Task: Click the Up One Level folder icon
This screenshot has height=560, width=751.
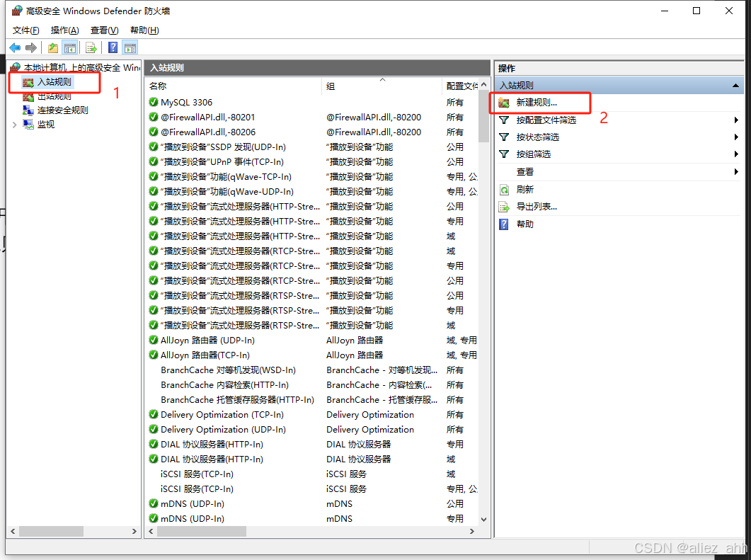Action: (53, 47)
